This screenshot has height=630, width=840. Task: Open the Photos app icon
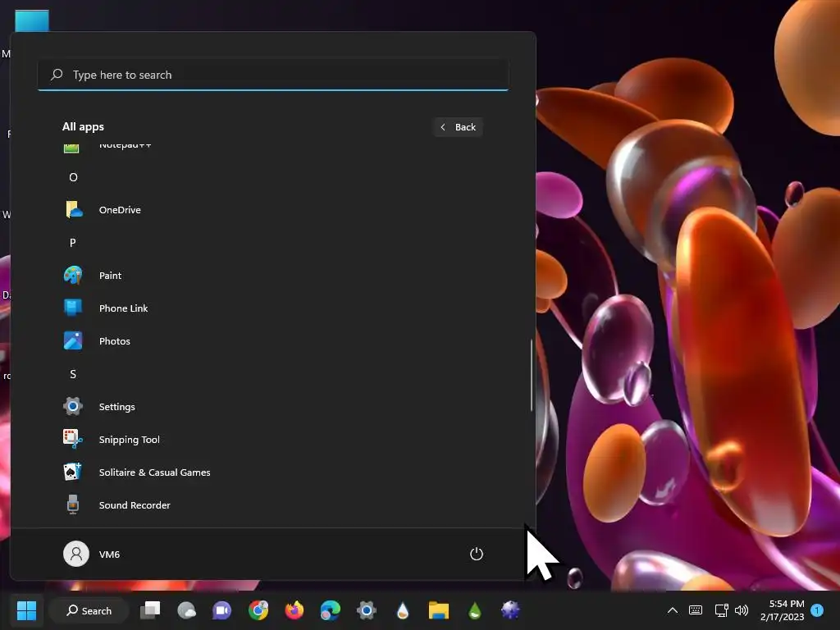coord(73,340)
